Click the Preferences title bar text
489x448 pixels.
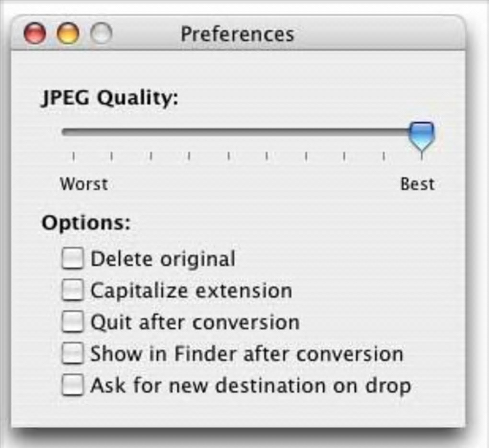tap(237, 34)
